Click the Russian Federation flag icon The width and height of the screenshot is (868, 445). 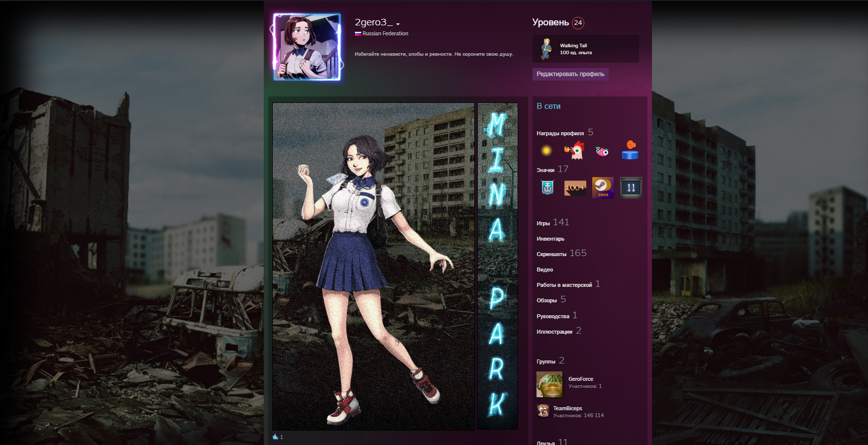click(x=358, y=34)
